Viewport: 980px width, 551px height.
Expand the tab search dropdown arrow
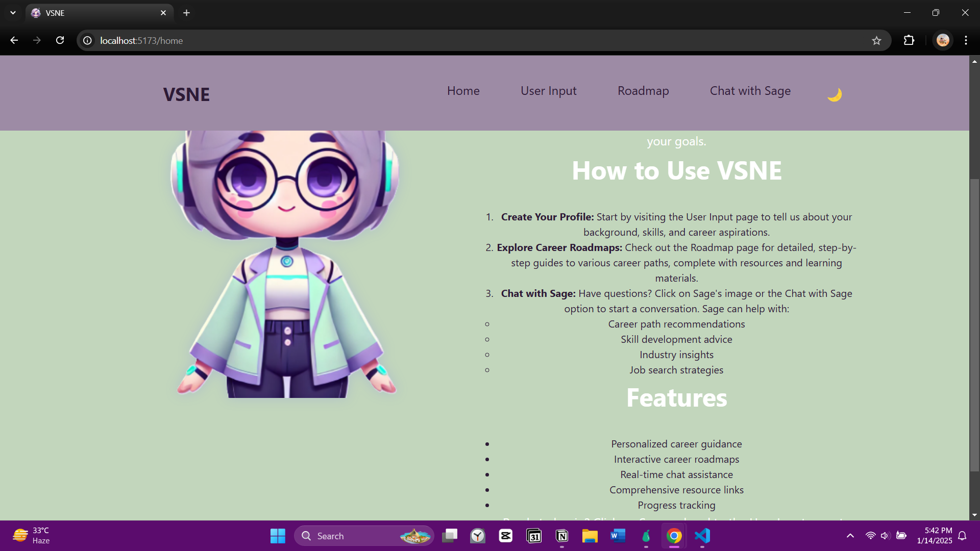pos(13,13)
